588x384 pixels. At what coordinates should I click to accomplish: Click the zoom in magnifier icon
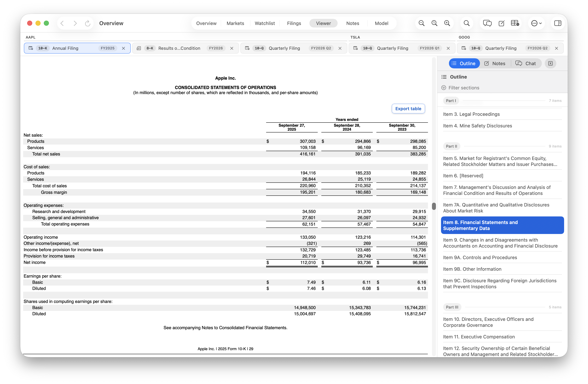pyautogui.click(x=447, y=23)
